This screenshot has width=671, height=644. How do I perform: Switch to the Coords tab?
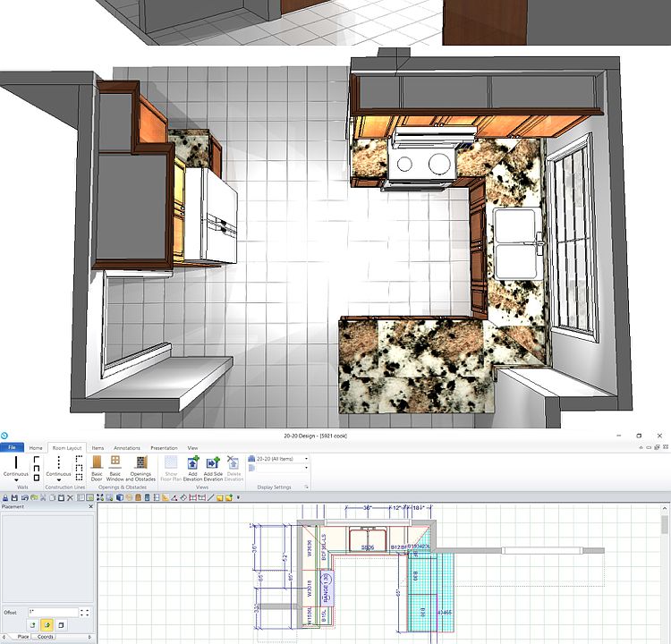pyautogui.click(x=46, y=637)
